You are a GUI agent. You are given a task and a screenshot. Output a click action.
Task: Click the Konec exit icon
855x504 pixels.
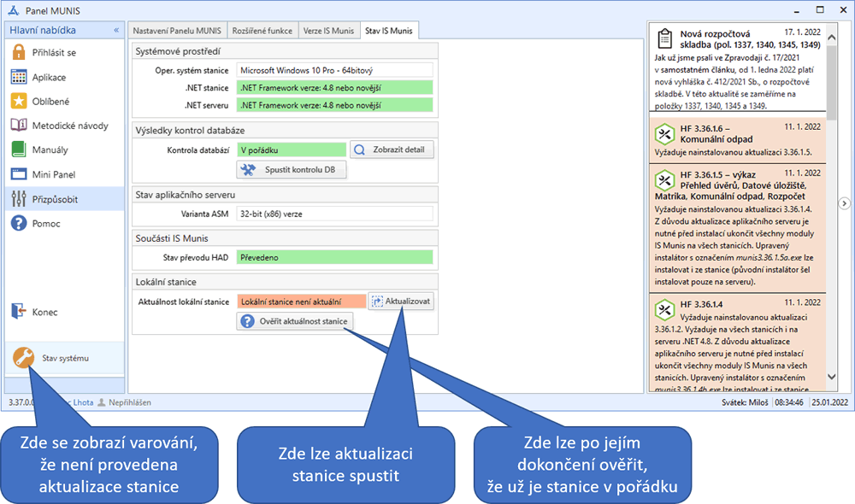[x=19, y=312]
